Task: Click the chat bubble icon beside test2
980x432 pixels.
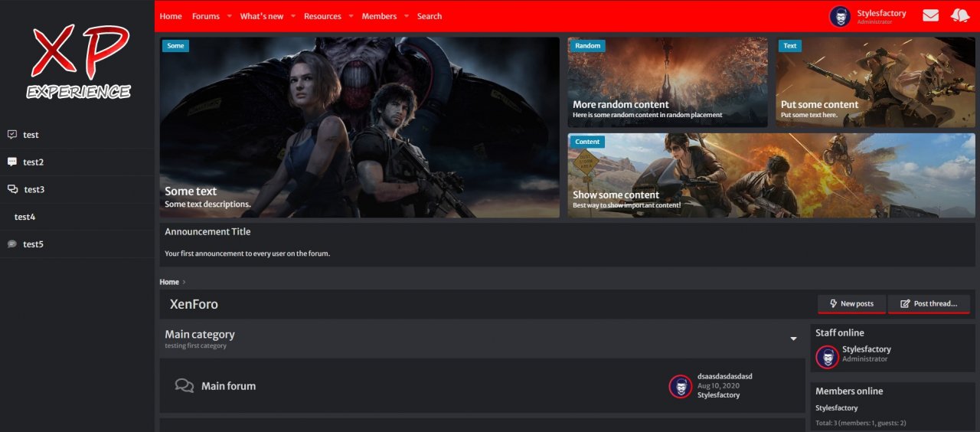Action: point(12,162)
